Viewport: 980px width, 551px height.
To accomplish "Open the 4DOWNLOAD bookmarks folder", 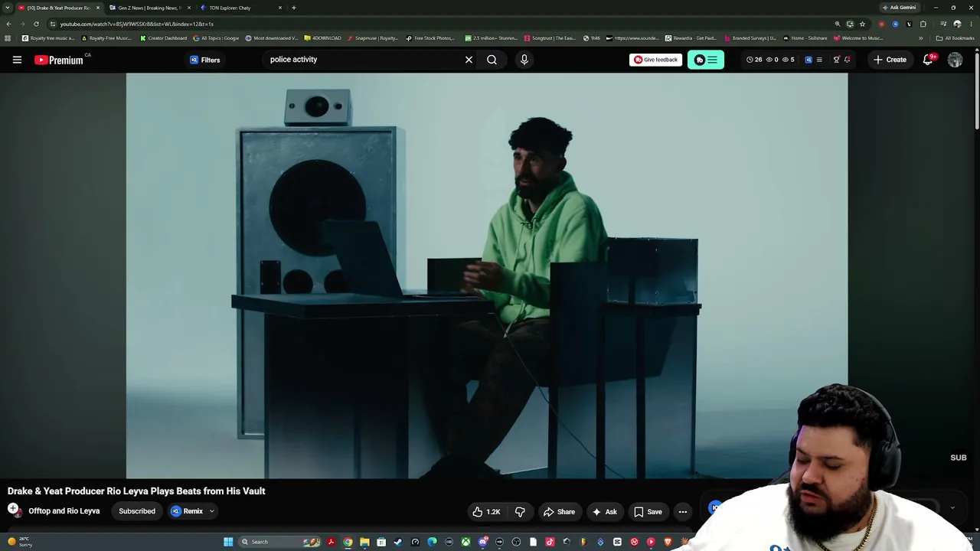I will point(322,38).
